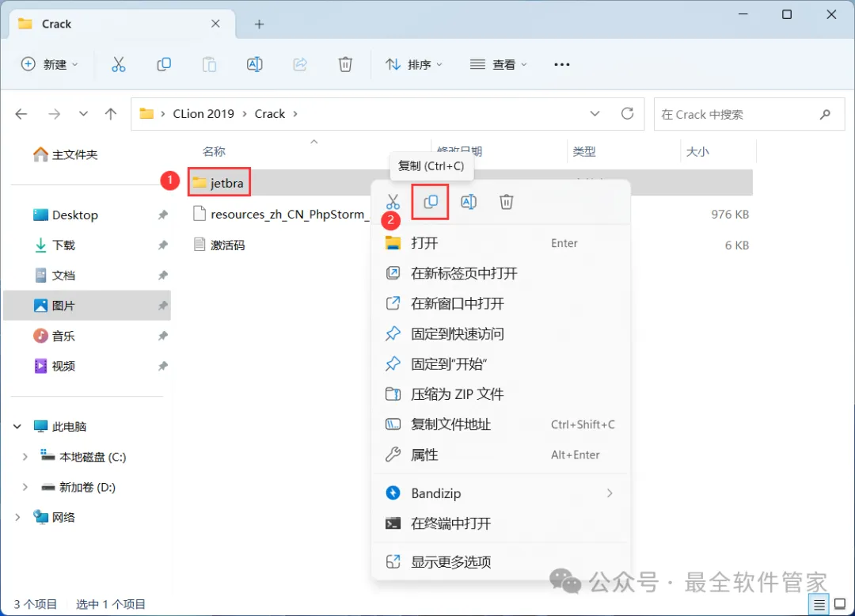Select the 激活码 file
Screen dimensions: 855x616
pyautogui.click(x=220, y=245)
